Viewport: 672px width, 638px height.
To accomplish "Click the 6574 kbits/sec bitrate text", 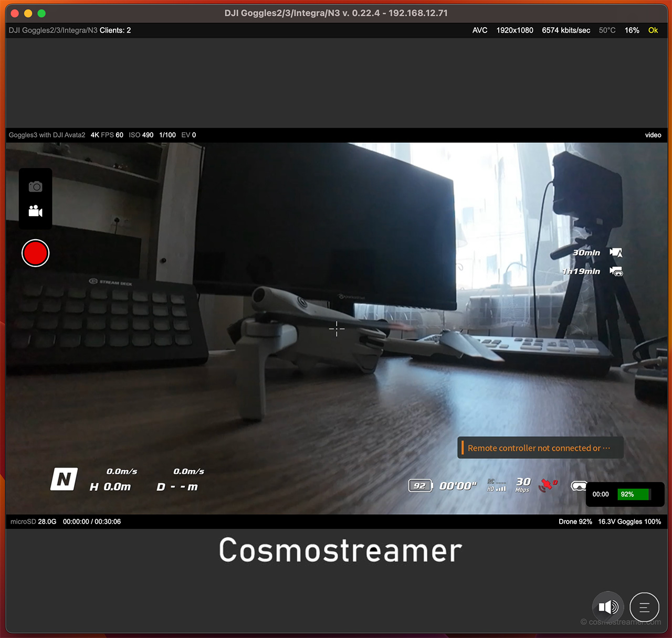I will pos(566,30).
